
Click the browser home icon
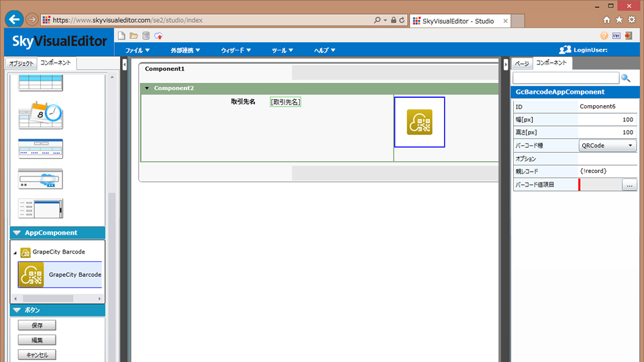[x=606, y=19]
